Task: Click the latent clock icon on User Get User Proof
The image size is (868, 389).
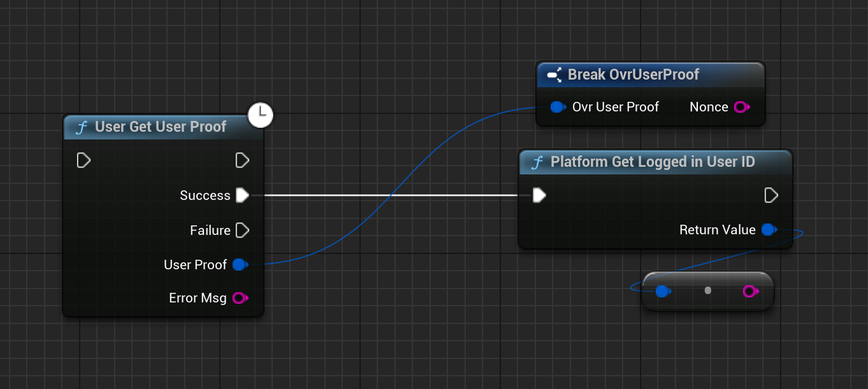Action: click(x=260, y=115)
